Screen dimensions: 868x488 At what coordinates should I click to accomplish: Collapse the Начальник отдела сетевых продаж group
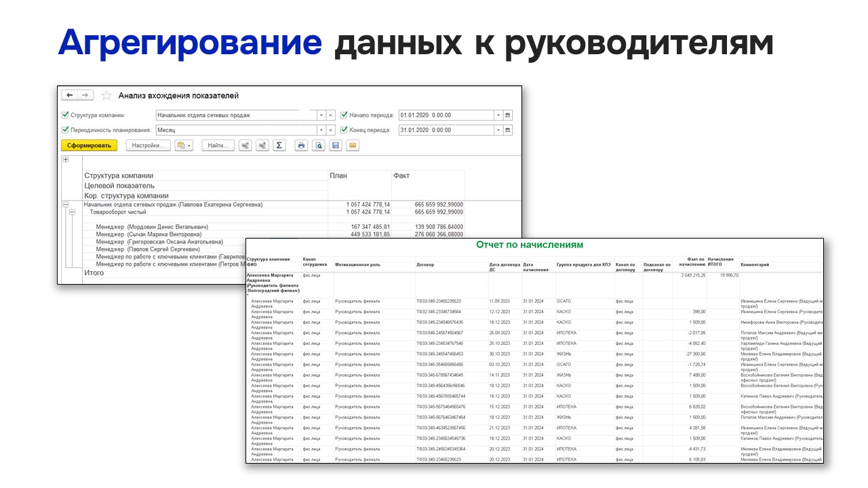point(66,204)
